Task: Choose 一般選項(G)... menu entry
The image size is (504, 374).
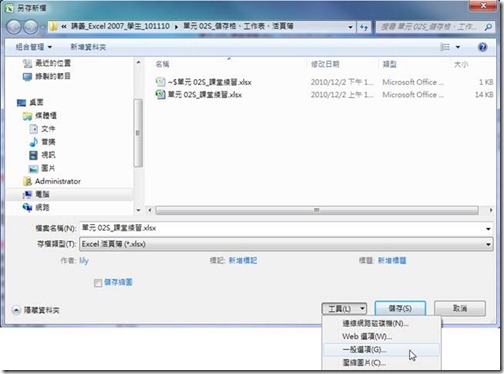Action: [382, 350]
